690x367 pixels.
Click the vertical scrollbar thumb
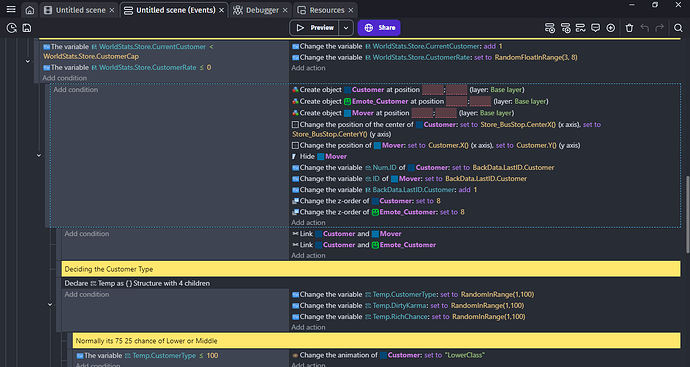(x=687, y=214)
